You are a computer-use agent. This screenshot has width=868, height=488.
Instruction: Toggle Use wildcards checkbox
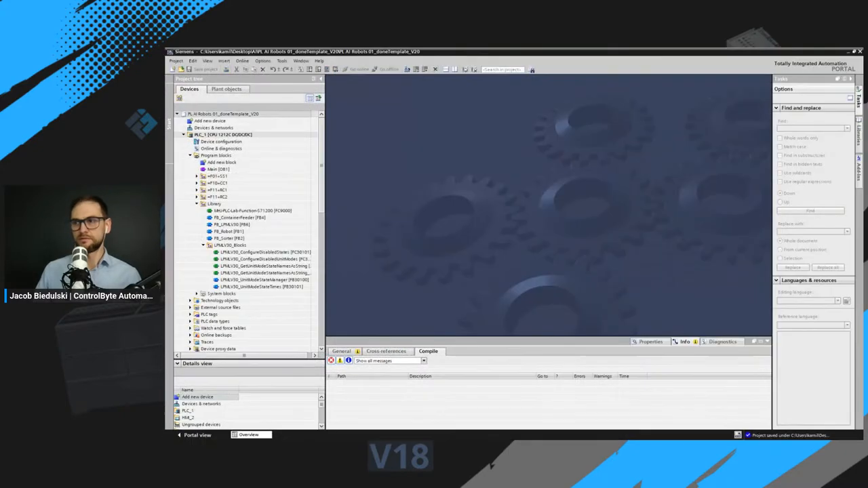[780, 173]
